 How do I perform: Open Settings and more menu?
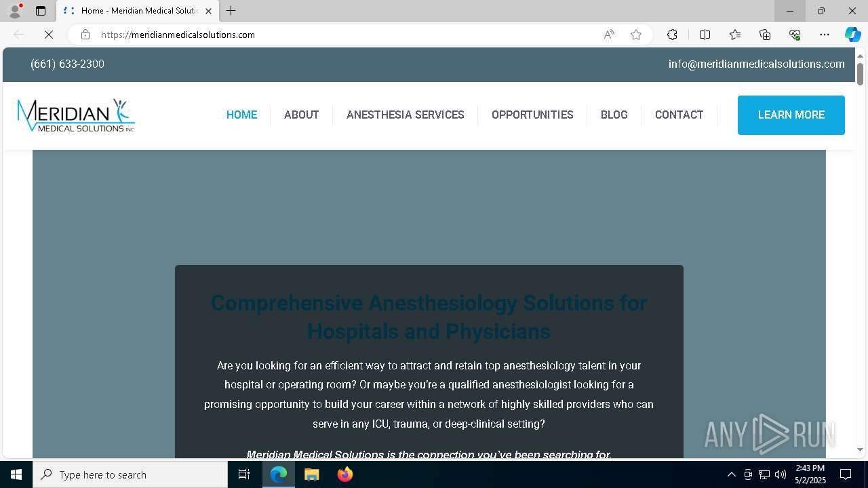(x=825, y=35)
